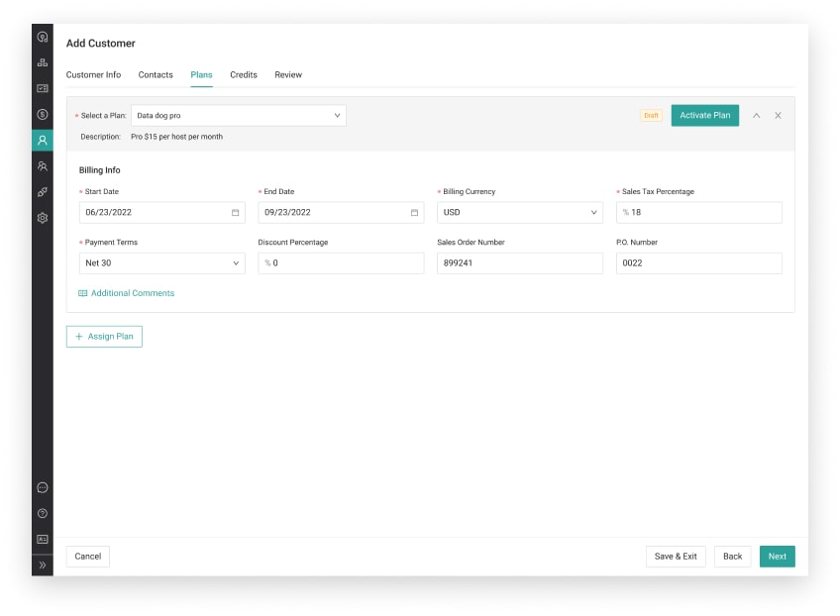The image size is (840, 616).
Task: Click the calendar icon in Start Date field
Action: pyautogui.click(x=235, y=213)
